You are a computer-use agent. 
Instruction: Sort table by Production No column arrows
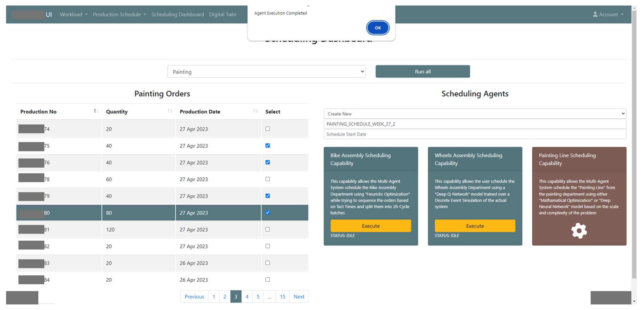pyautogui.click(x=96, y=111)
